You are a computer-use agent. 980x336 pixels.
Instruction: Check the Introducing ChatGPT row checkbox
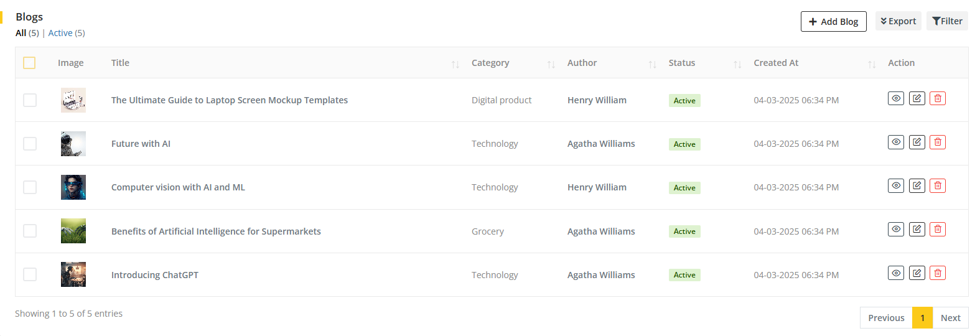point(30,274)
